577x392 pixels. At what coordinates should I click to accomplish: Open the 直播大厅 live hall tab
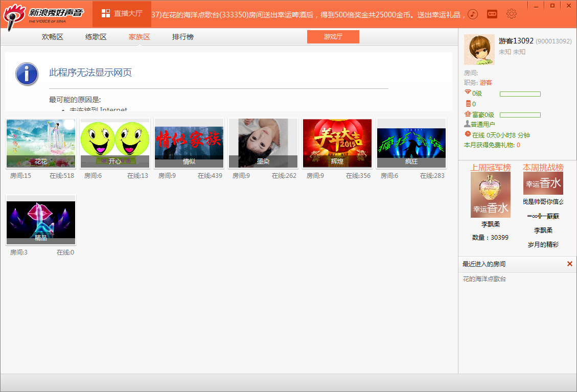(122, 14)
